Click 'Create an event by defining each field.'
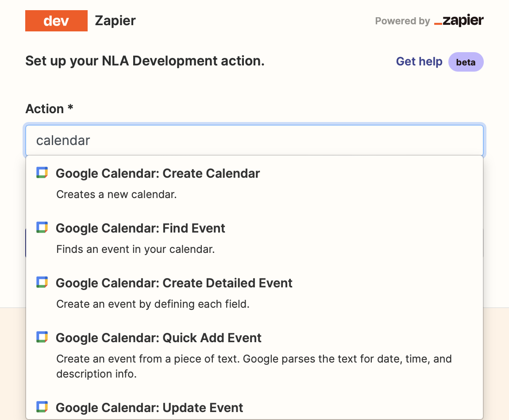 [153, 304]
